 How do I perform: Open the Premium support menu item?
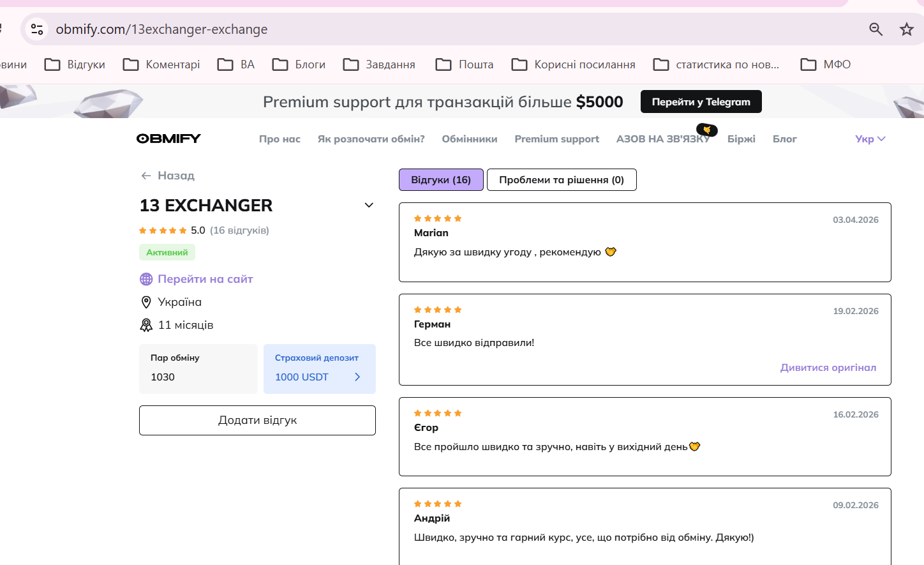coord(557,139)
